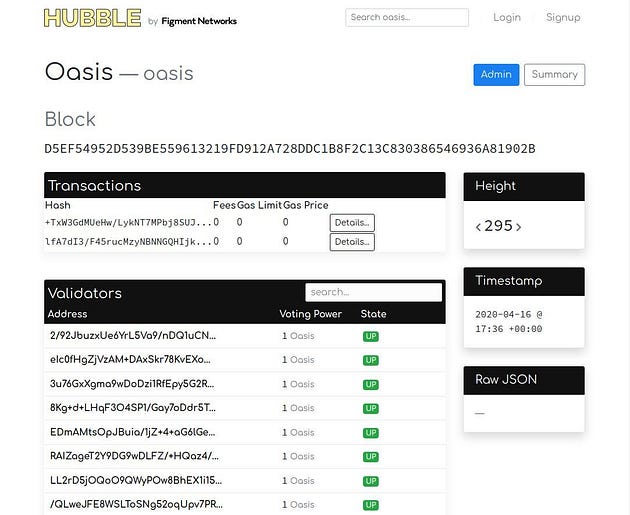Viewport: 630px width, 515px height.
Task: Open the Signup link
Action: click(x=563, y=17)
